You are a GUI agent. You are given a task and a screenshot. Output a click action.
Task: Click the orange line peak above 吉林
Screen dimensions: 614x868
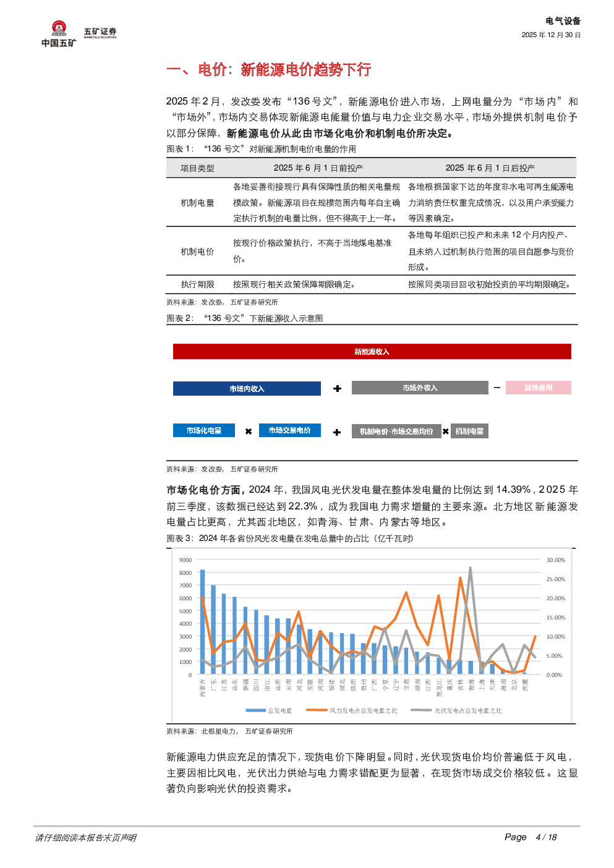pos(460,578)
